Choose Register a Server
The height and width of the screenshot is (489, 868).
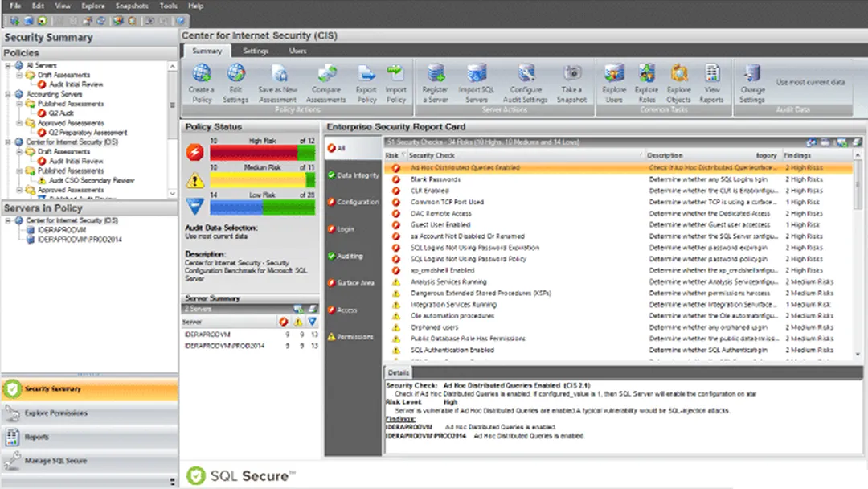(x=435, y=83)
